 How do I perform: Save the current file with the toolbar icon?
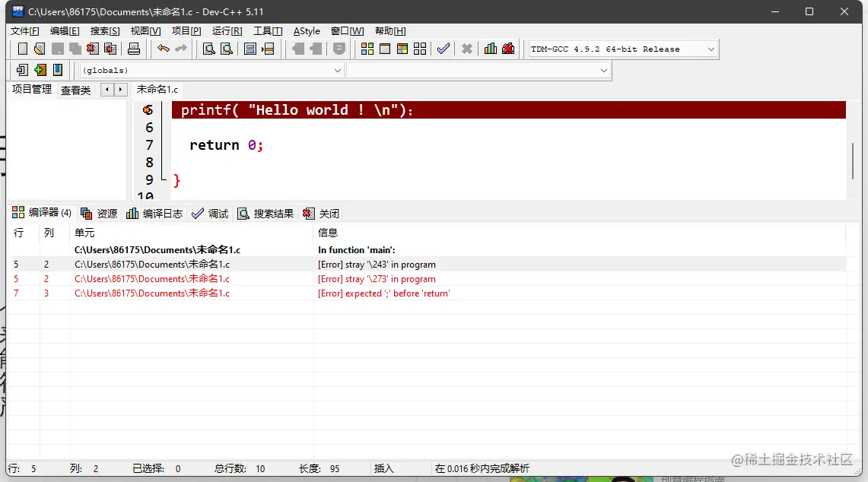coord(57,49)
